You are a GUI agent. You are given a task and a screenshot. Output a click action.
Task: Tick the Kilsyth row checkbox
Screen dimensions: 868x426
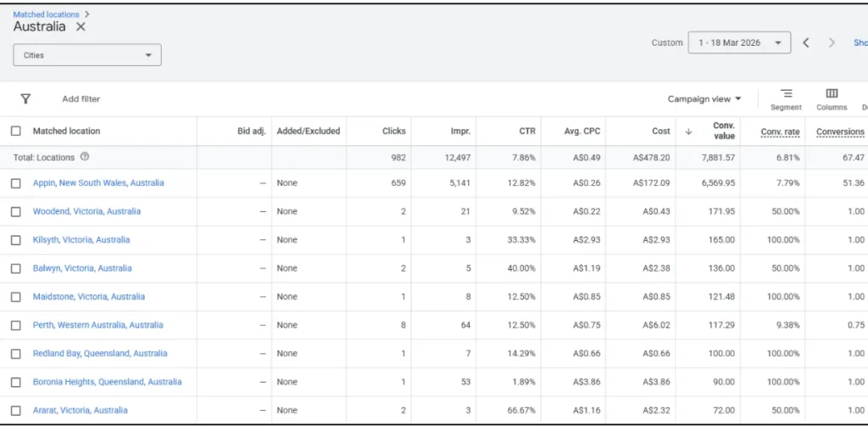16,240
